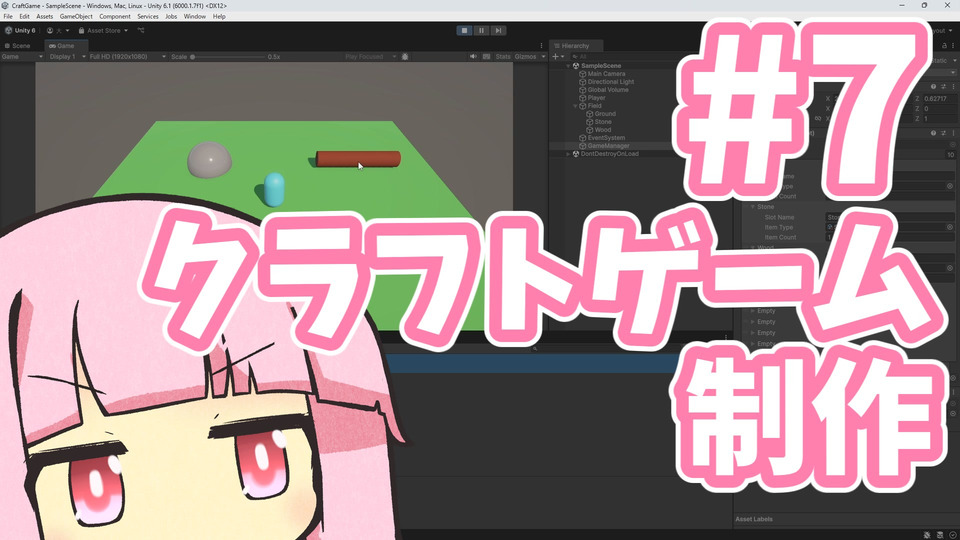This screenshot has height=540, width=960.
Task: Collapse the Field object arrow
Action: 575,106
